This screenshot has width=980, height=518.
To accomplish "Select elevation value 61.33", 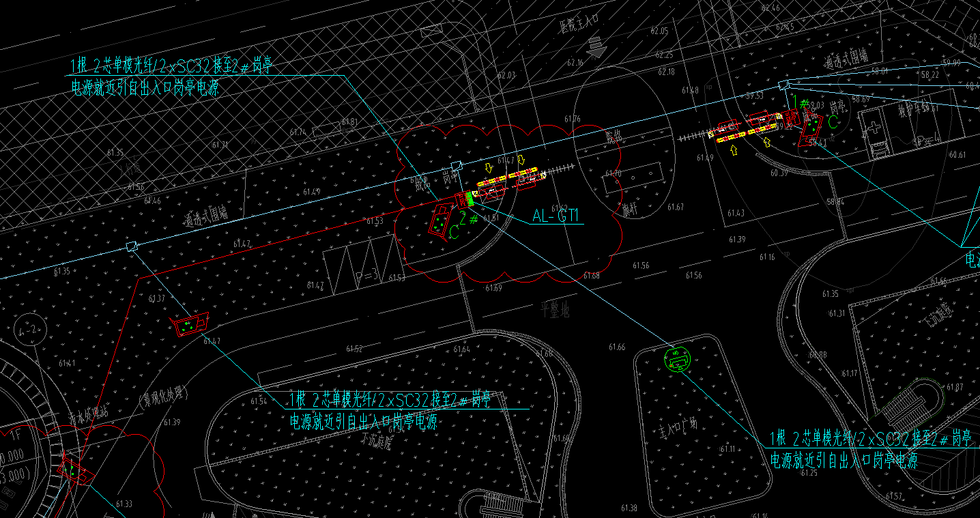I will (124, 504).
